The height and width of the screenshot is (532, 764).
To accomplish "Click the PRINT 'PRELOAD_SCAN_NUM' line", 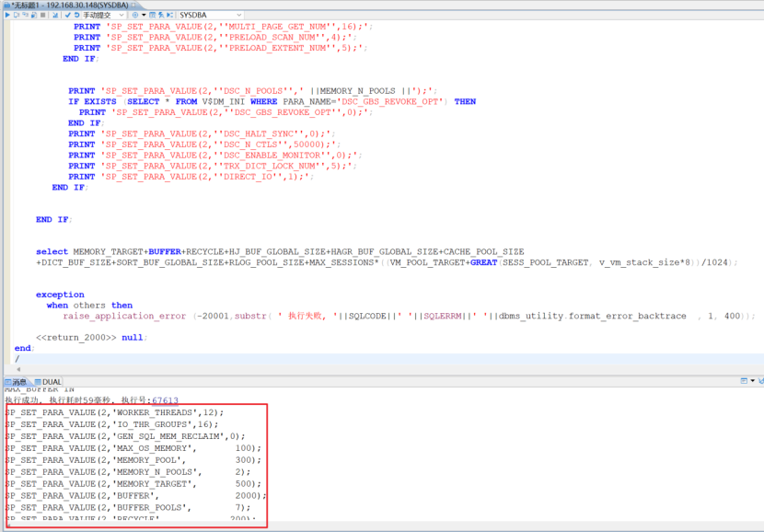I will pos(214,37).
